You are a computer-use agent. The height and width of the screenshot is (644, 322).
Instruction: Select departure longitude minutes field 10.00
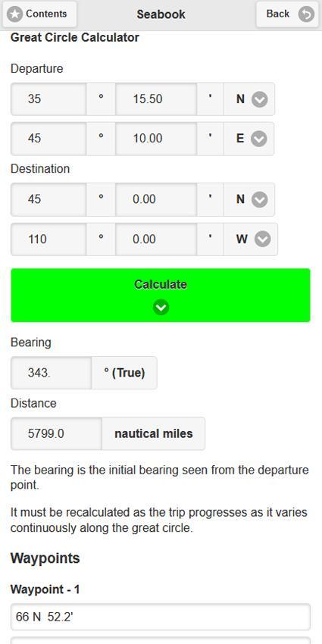coord(156,139)
